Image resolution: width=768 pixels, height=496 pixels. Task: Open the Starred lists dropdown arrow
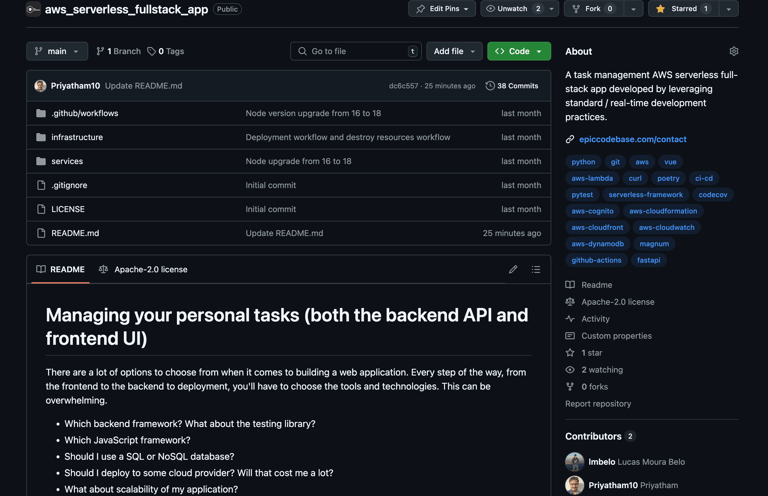(x=728, y=9)
